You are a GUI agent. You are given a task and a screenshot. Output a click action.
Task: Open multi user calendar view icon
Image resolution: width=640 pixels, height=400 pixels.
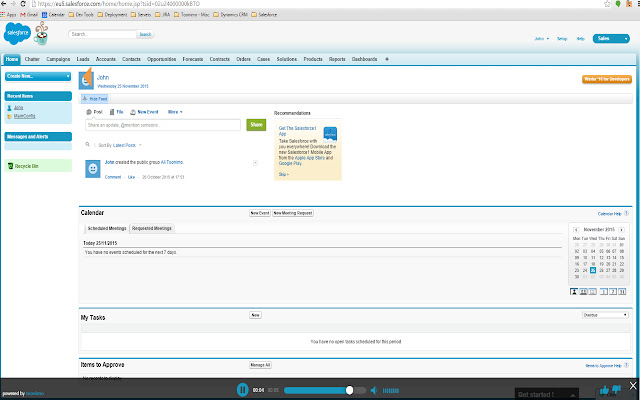point(583,291)
